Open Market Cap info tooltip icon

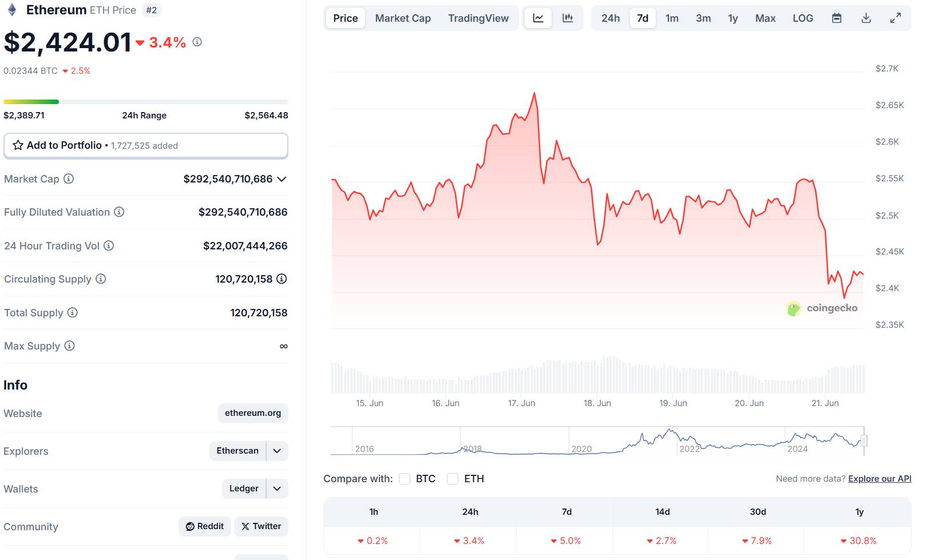coord(69,178)
